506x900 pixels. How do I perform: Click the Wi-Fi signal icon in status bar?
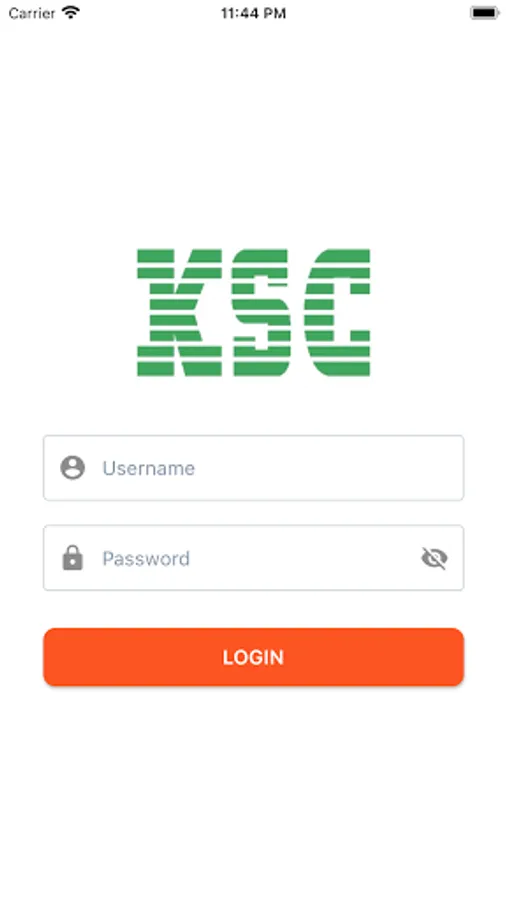coord(71,13)
